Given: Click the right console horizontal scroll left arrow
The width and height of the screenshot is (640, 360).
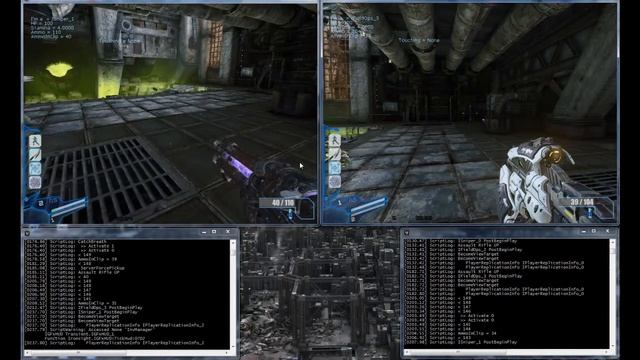Looking at the screenshot, I should pos(407,352).
